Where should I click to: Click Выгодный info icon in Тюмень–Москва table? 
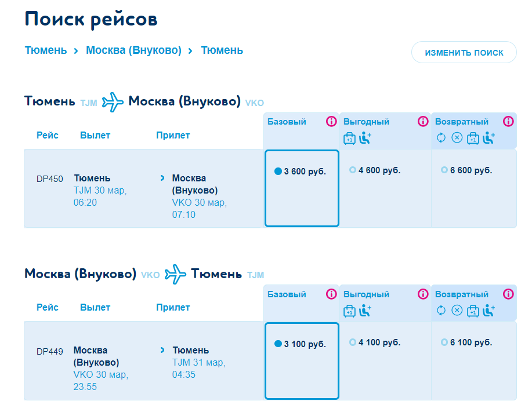coord(423,122)
